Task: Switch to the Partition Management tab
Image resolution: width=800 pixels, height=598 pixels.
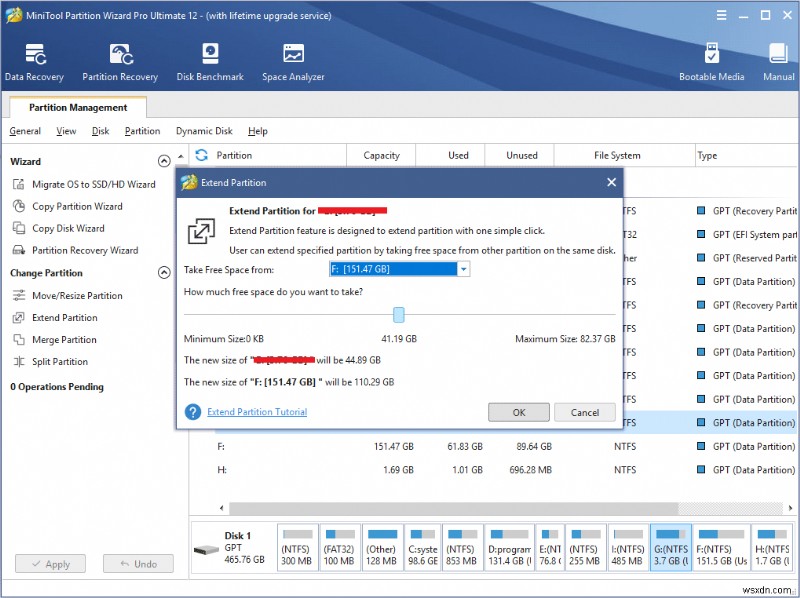Action: pos(76,106)
